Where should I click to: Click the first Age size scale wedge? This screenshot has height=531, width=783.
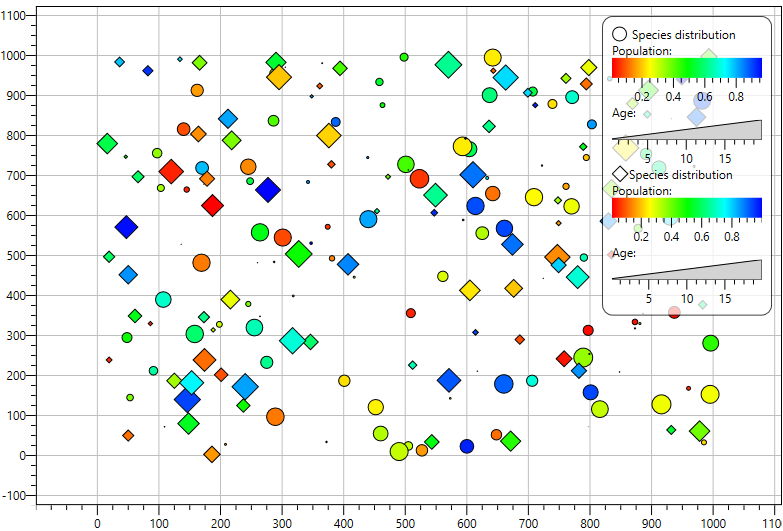pos(687,130)
